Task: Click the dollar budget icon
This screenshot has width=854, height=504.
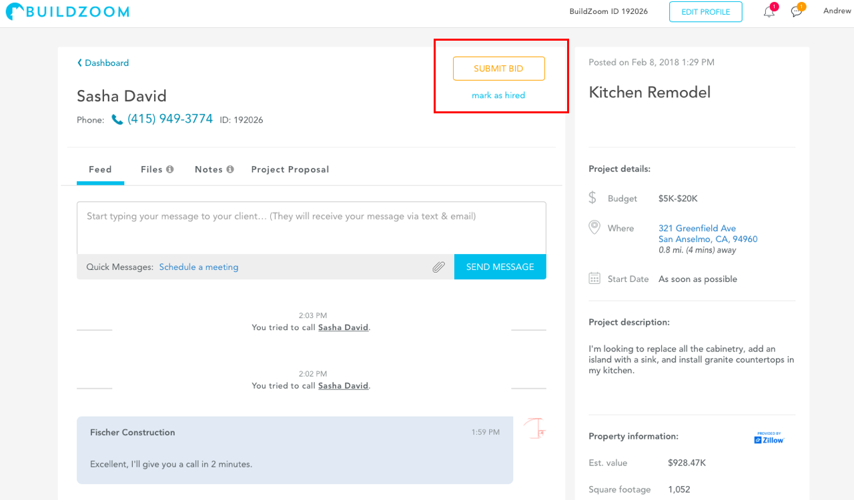Action: click(592, 198)
